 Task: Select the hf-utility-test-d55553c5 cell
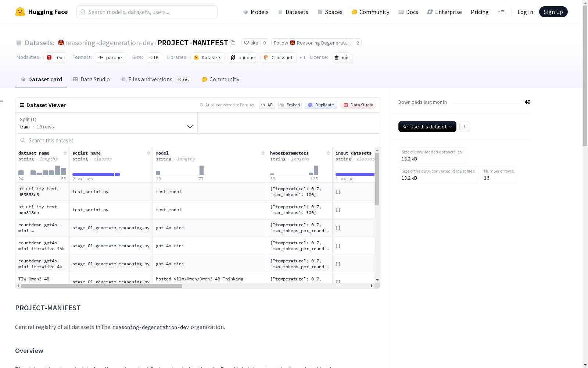tap(42, 192)
